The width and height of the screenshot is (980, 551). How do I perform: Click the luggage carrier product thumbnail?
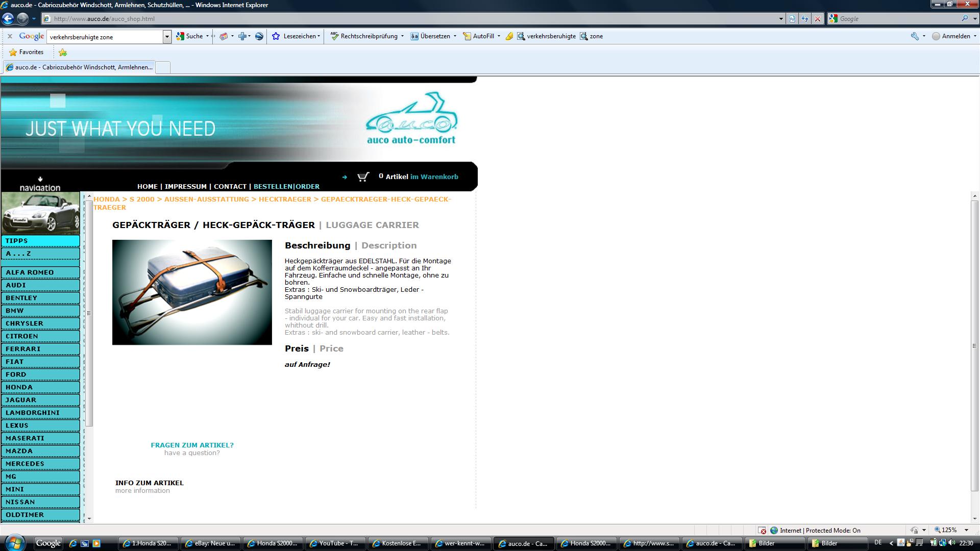tap(192, 292)
